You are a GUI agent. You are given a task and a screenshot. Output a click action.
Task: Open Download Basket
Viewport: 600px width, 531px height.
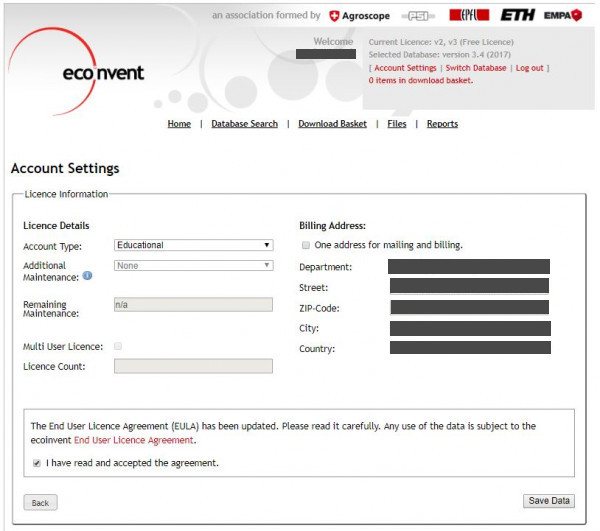(x=333, y=124)
